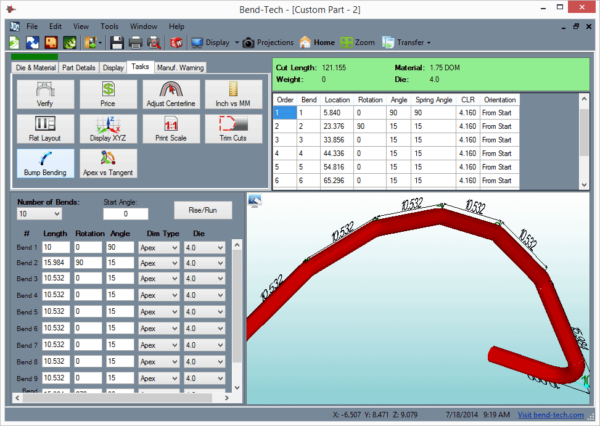The image size is (600, 426).
Task: Select the Trim Cuts tool
Action: coord(232,128)
